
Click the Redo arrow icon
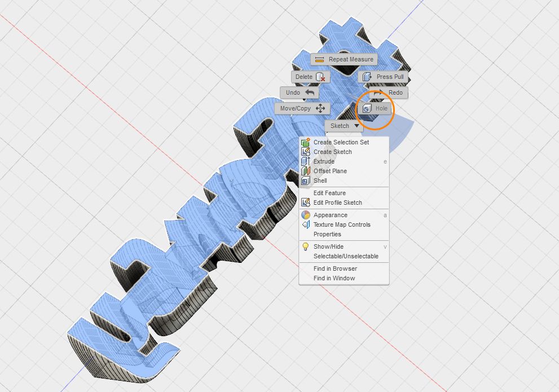click(378, 93)
